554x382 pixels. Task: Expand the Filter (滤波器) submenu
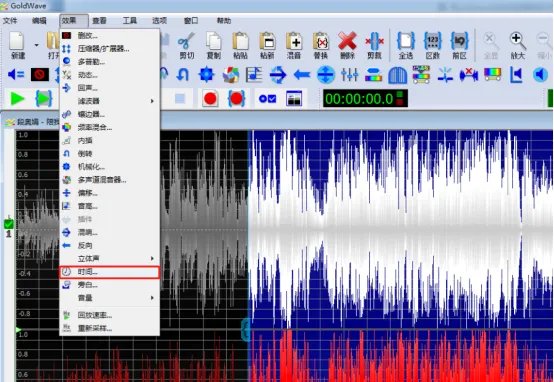(110, 101)
